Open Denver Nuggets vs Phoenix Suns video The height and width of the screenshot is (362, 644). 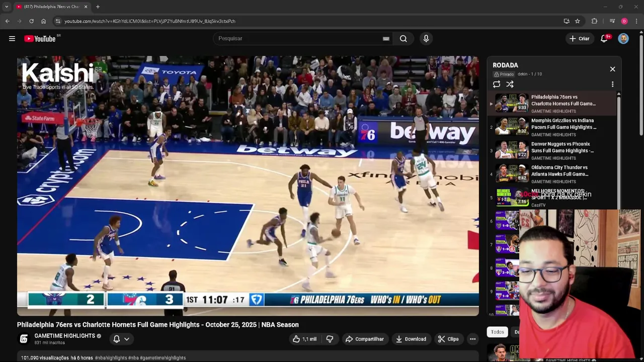(x=551, y=150)
